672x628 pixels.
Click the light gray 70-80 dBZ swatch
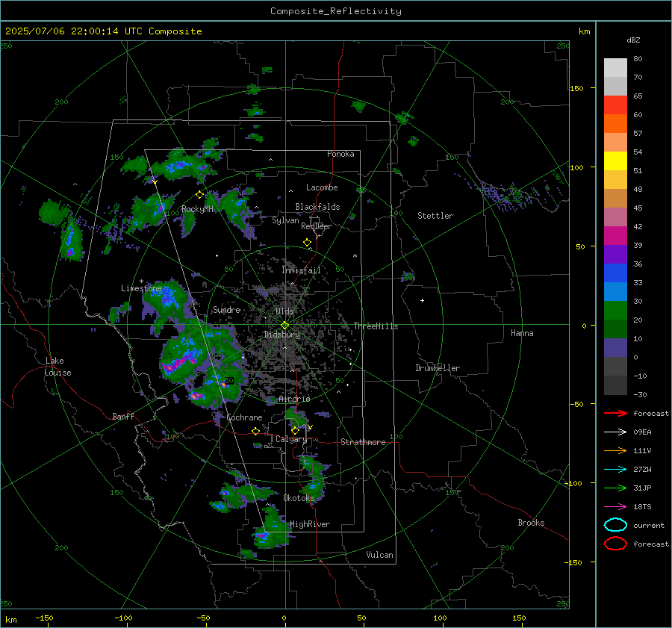click(x=615, y=68)
